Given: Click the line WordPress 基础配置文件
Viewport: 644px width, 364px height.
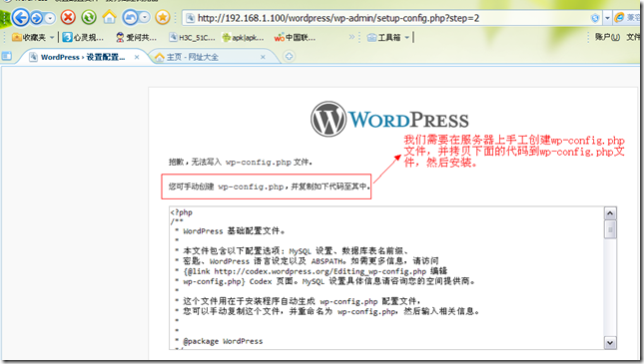Looking at the screenshot, I should 234,231.
